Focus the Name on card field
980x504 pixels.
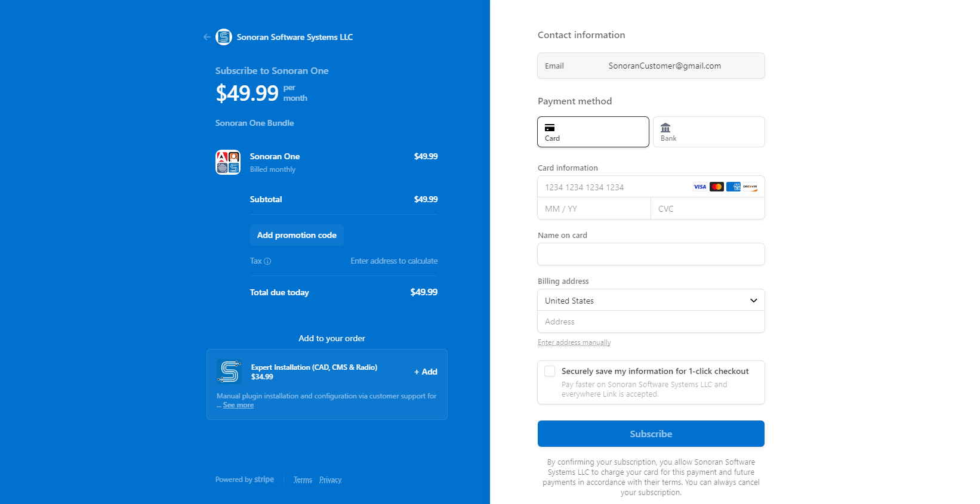tap(651, 254)
